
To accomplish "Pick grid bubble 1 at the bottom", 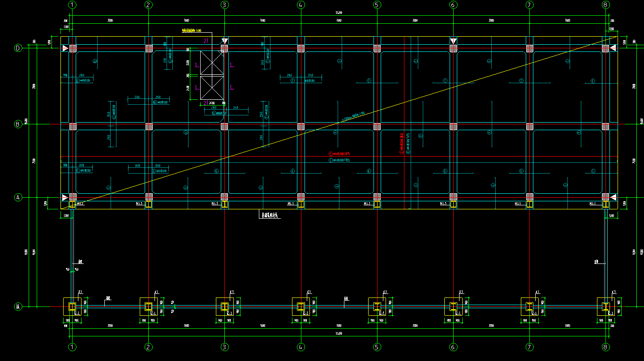I will pos(73,347).
